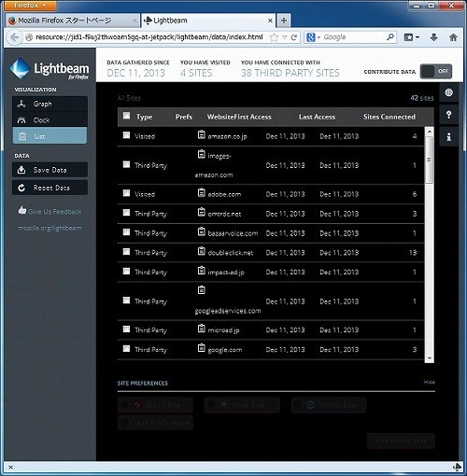Click Lightbeam icon in add-on bar
Image resolution: width=467 pixels, height=476 pixels.
pos(457,467)
